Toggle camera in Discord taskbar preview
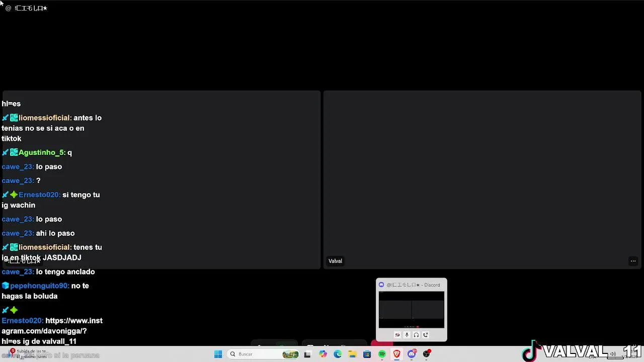The width and height of the screenshot is (644, 362). coord(397,335)
